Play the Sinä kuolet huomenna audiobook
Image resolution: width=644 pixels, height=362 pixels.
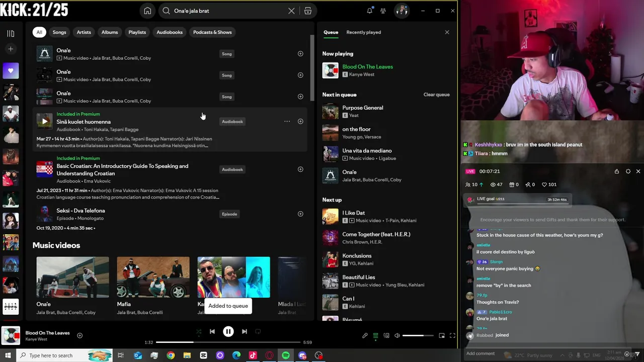coord(45,121)
